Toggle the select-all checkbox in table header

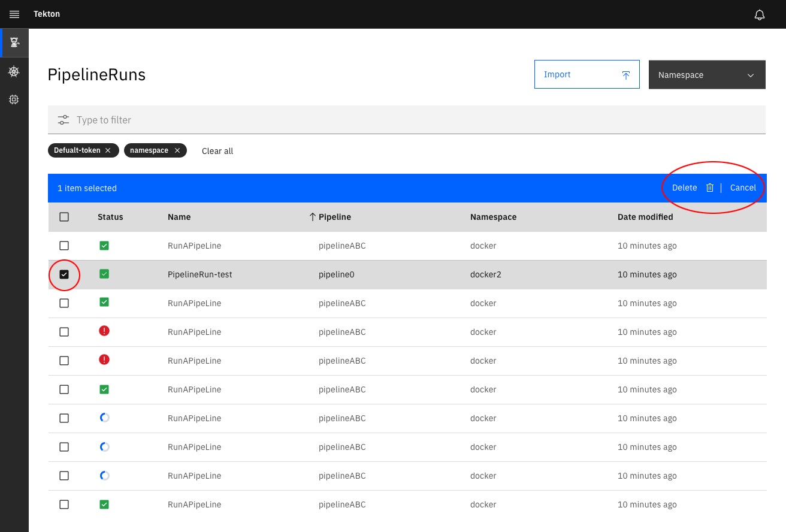(x=64, y=217)
